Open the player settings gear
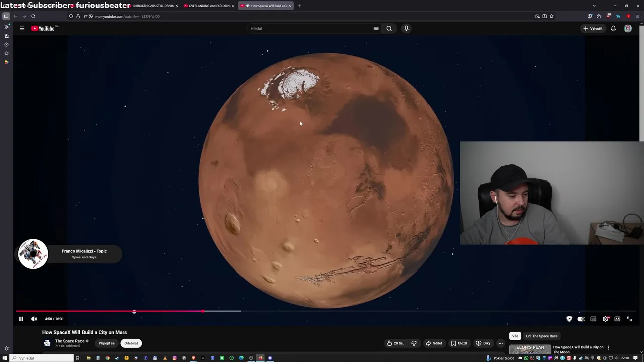The height and width of the screenshot is (362, 644). (605, 319)
